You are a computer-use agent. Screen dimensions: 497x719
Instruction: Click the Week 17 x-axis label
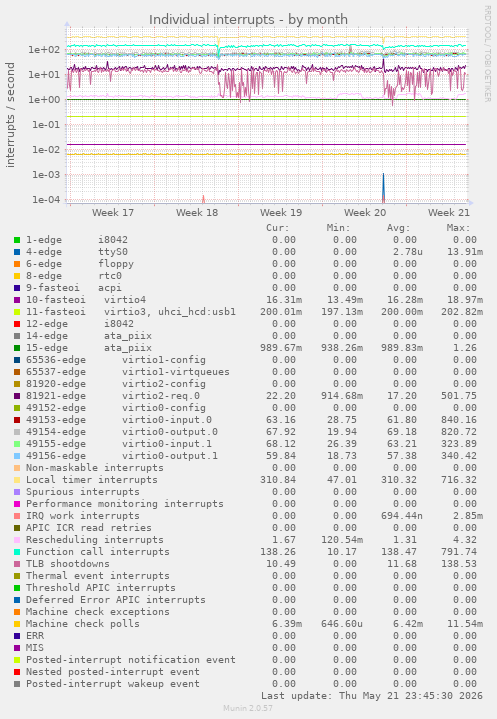pos(113,213)
